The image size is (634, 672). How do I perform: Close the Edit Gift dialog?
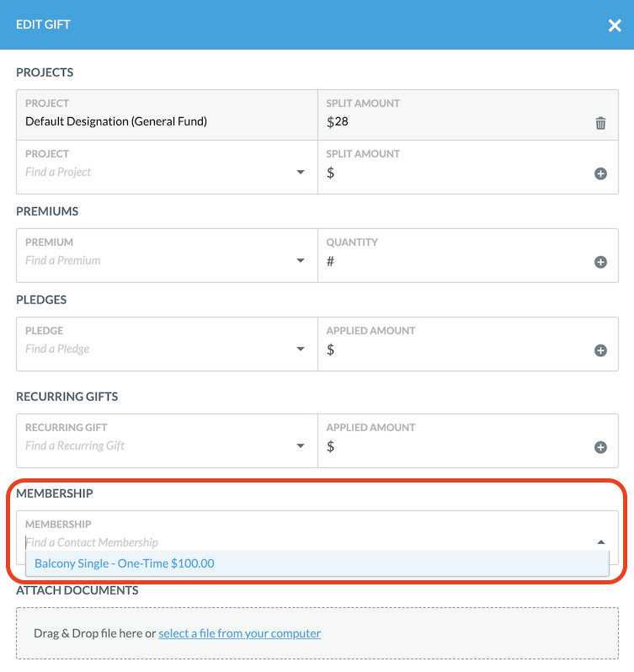(x=615, y=25)
